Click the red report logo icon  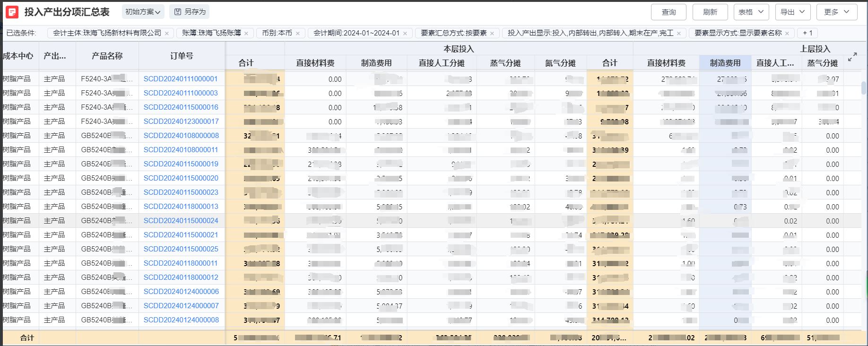(12, 12)
